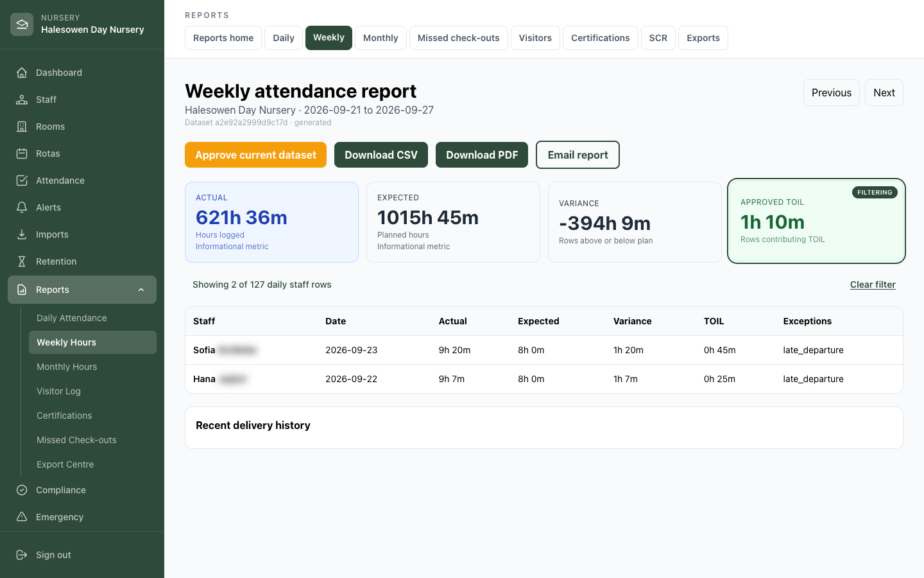Toggle the Approved TOIL filter card
Screen dimensions: 924x578
(x=816, y=221)
